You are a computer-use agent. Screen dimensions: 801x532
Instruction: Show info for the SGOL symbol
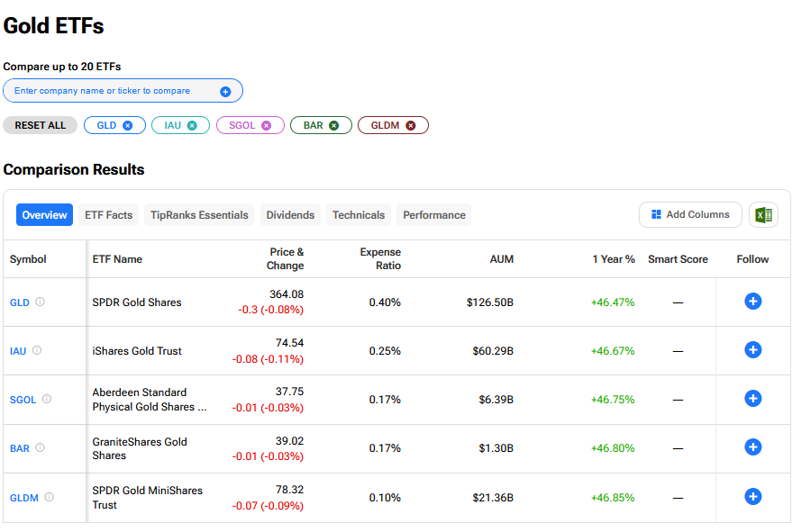coord(47,399)
